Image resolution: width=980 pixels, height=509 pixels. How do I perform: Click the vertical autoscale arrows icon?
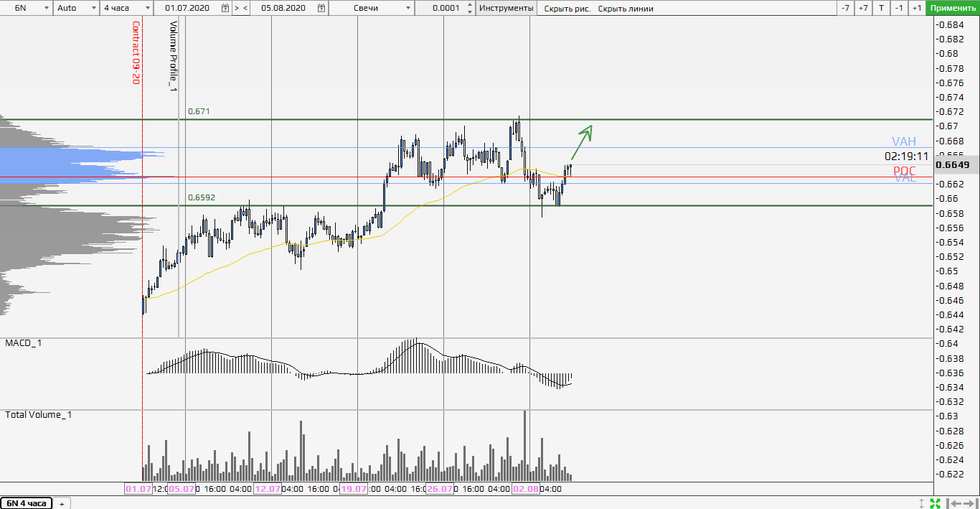click(x=922, y=503)
